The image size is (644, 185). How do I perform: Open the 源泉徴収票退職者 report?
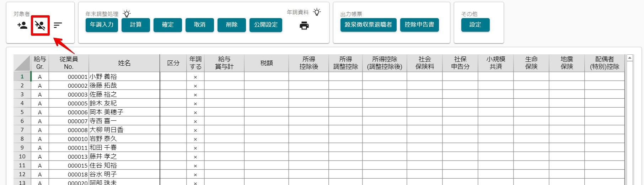pos(369,25)
